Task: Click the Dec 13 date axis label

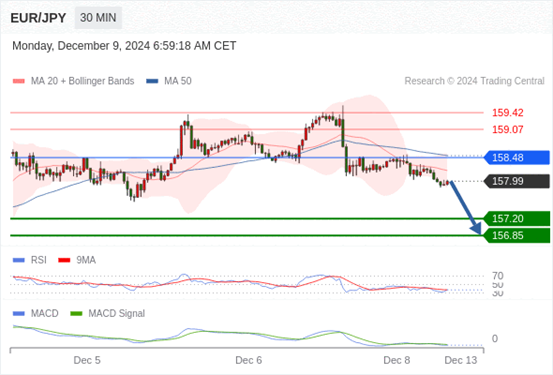Action: [461, 360]
